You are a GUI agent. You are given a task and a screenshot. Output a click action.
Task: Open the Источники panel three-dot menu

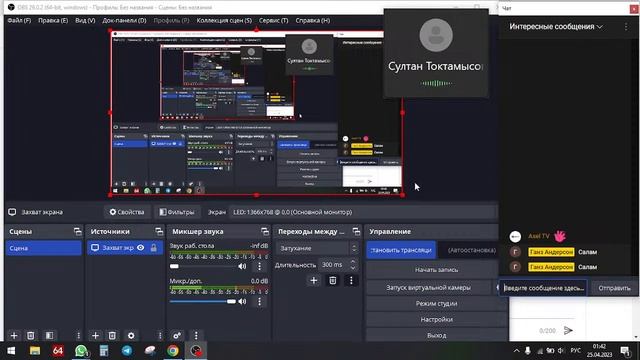[x=160, y=336]
